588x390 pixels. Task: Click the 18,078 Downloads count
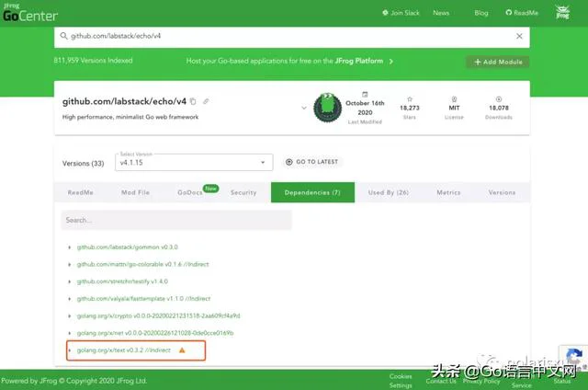(499, 108)
